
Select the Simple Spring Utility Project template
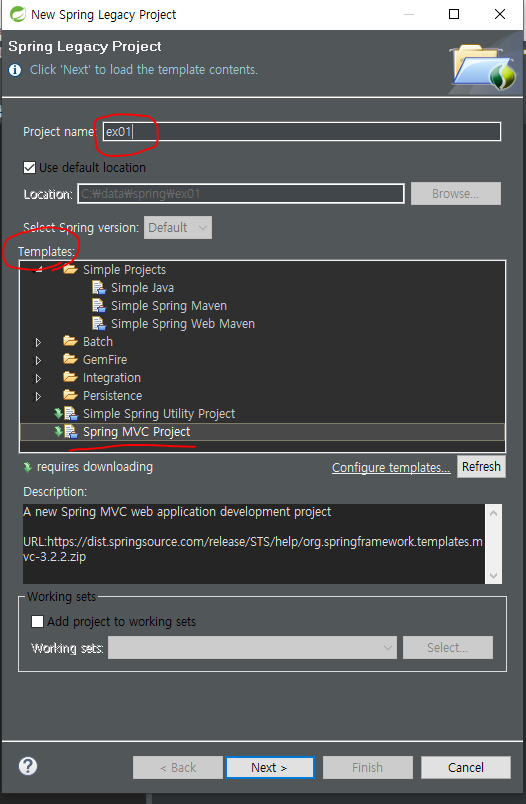[159, 414]
